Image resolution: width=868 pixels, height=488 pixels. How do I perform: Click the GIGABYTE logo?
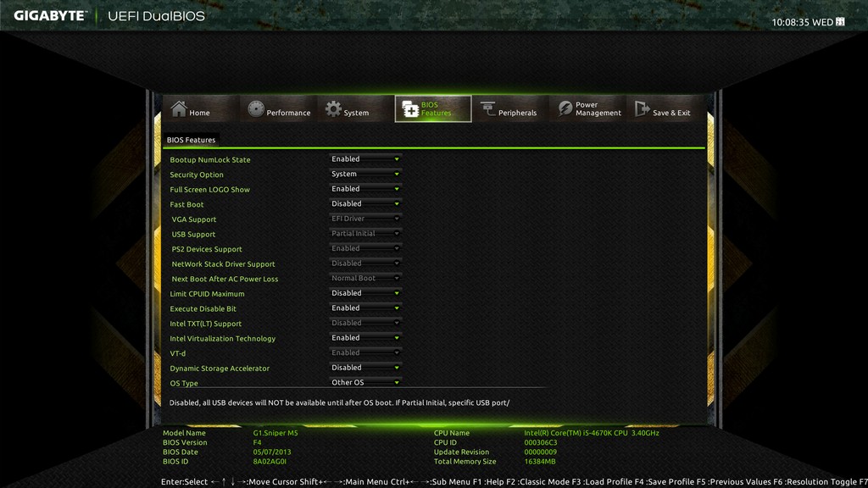(51, 16)
